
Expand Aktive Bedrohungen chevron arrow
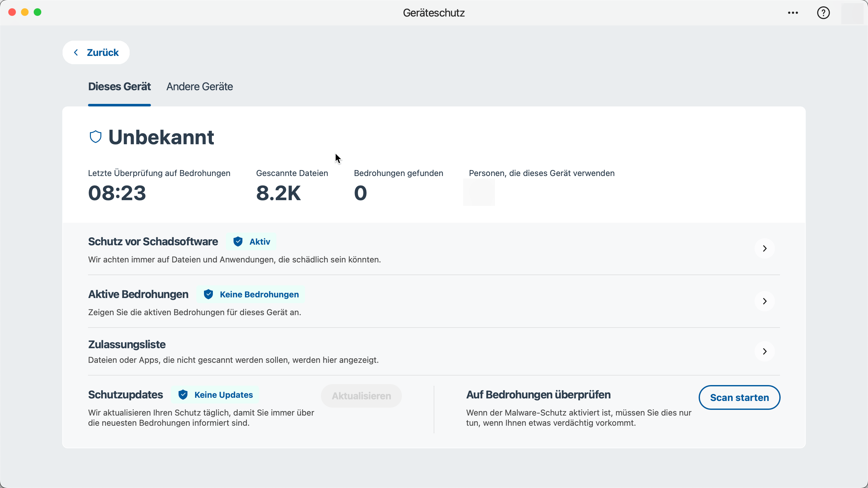click(764, 301)
